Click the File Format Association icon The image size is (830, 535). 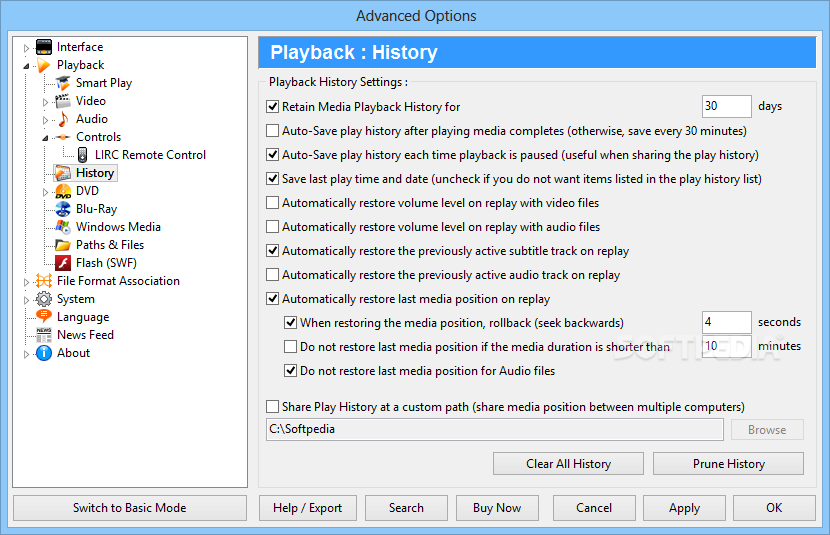click(44, 281)
